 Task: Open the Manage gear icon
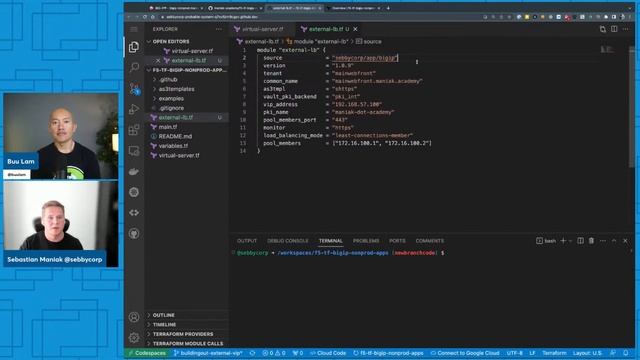[134, 338]
